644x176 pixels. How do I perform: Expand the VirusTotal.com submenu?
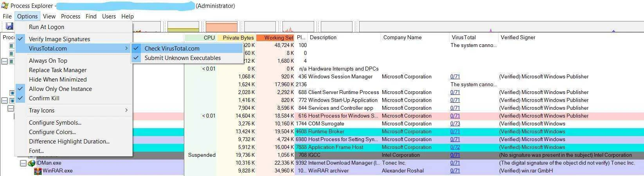(x=74, y=48)
